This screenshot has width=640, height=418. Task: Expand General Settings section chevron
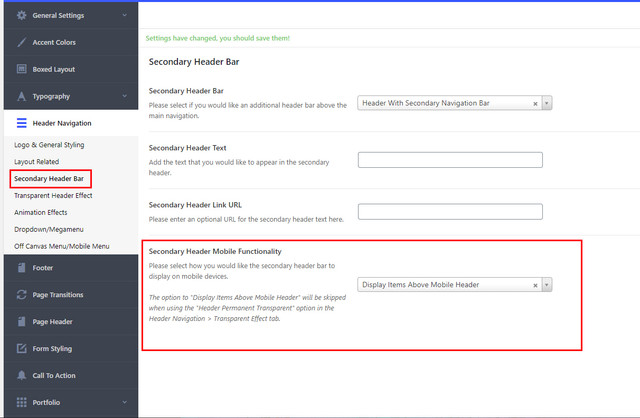click(124, 15)
